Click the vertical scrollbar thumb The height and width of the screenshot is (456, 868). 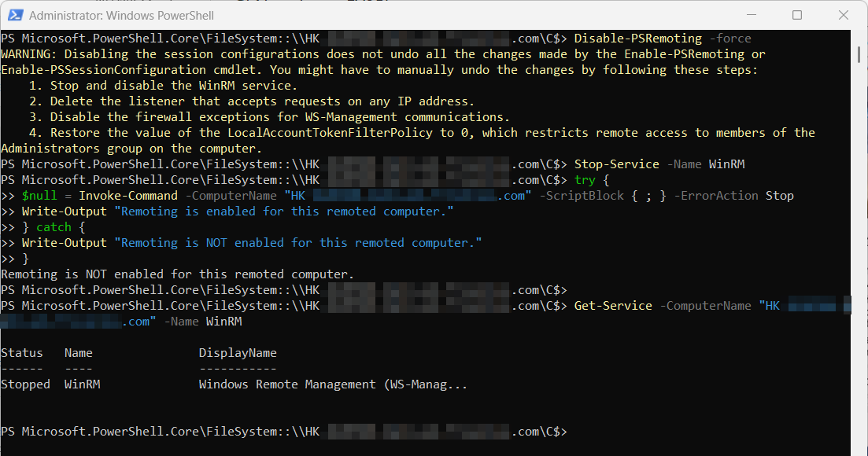click(859, 53)
